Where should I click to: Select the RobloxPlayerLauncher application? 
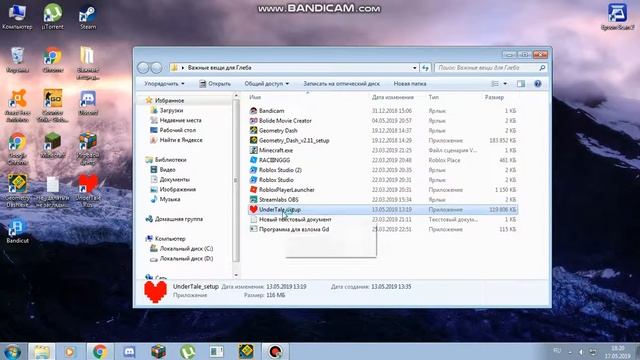(287, 189)
